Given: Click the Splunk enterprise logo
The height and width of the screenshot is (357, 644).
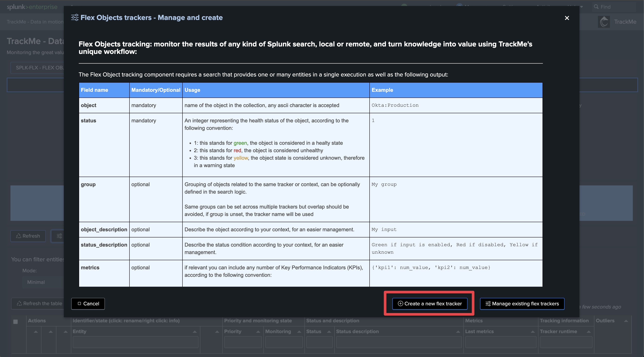Looking at the screenshot, I should coord(32,7).
